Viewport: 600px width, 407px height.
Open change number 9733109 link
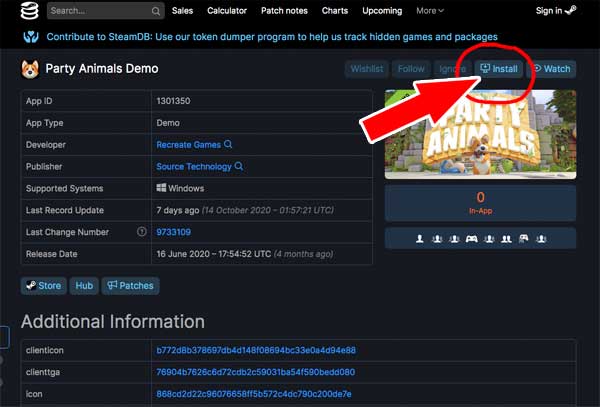[x=174, y=232]
